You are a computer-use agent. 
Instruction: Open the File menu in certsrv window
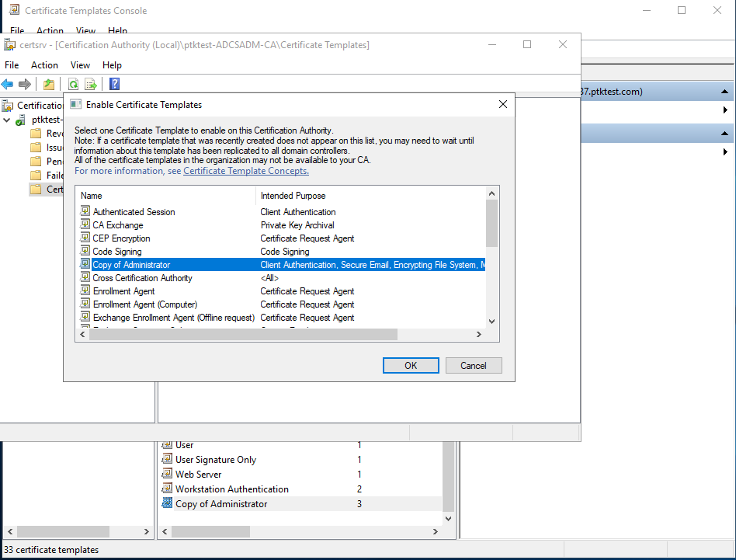point(12,65)
